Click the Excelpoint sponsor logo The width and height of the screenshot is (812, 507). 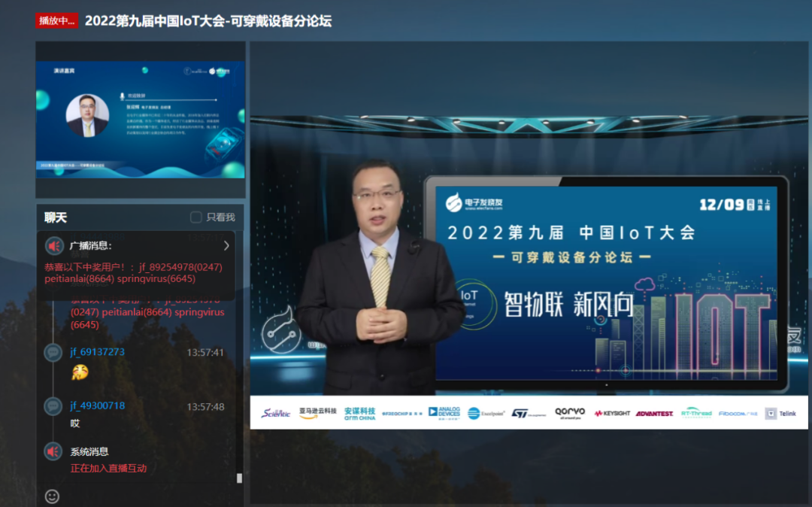pyautogui.click(x=486, y=413)
